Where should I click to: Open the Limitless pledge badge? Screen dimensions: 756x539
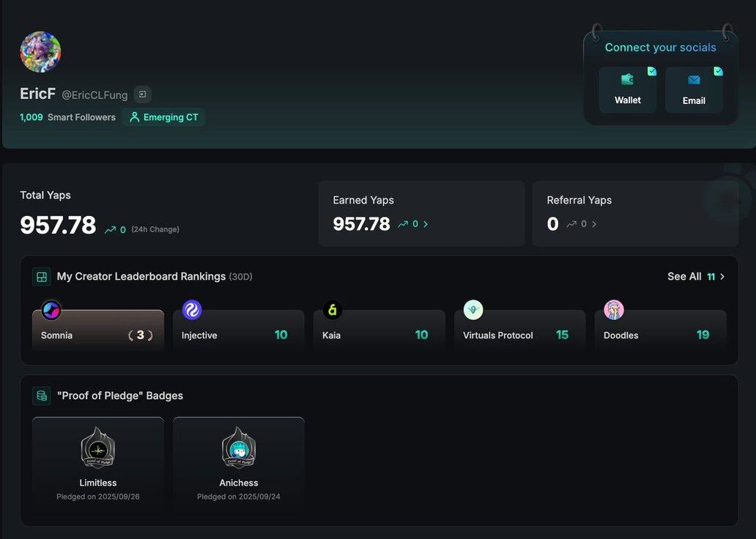tap(98, 461)
